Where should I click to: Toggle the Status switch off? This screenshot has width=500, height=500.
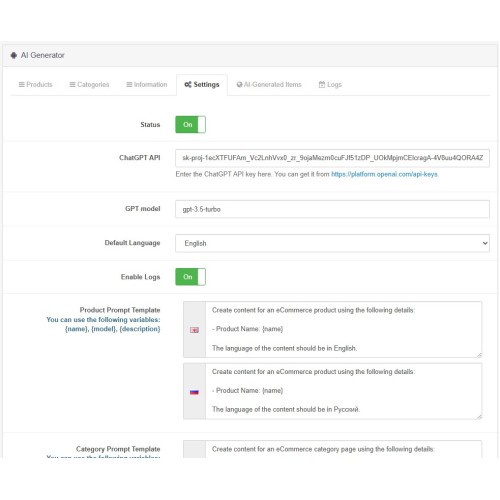(190, 125)
